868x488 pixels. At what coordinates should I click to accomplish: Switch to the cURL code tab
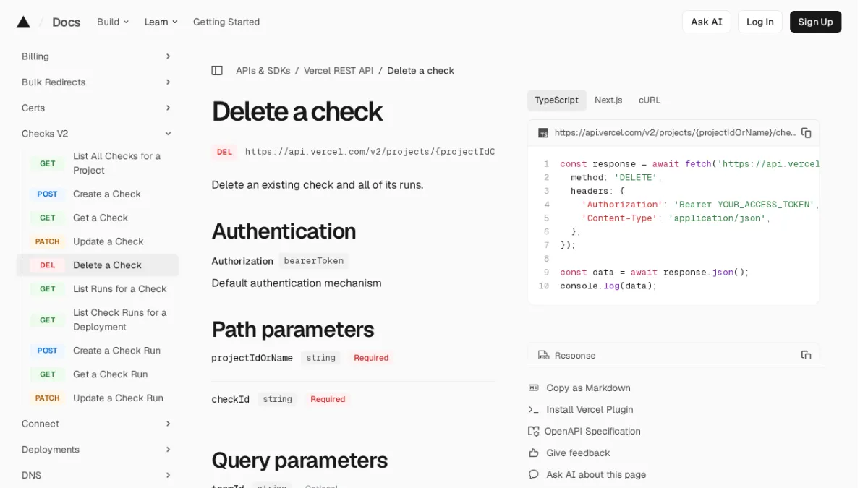(650, 100)
